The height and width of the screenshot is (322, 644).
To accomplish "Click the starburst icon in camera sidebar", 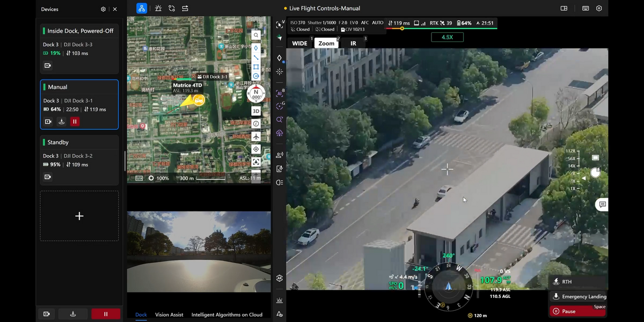I will [279, 71].
